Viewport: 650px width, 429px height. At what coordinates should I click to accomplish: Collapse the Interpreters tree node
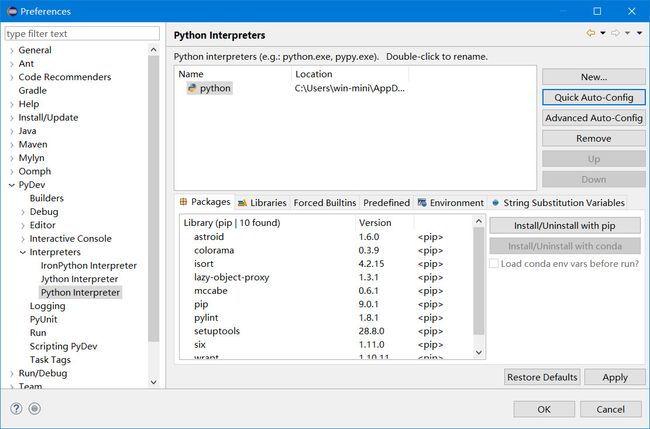click(23, 252)
